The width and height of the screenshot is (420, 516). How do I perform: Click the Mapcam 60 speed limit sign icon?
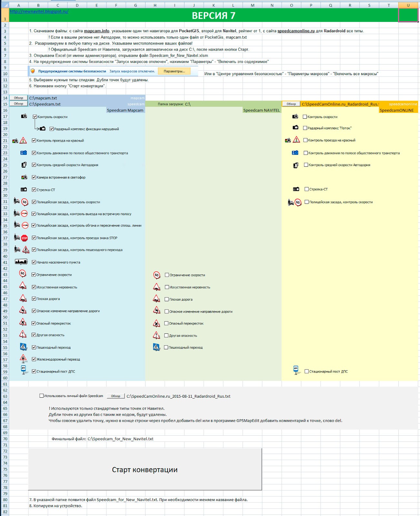click(23, 273)
